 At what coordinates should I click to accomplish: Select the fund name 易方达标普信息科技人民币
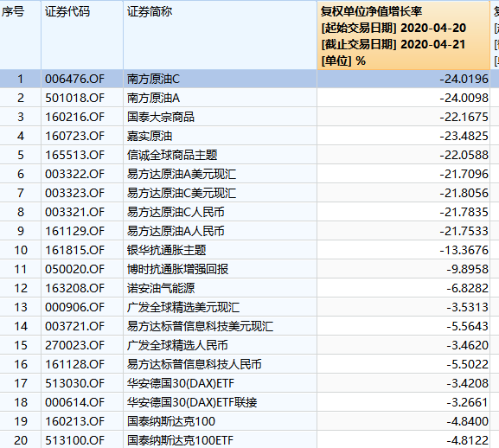coord(195,364)
